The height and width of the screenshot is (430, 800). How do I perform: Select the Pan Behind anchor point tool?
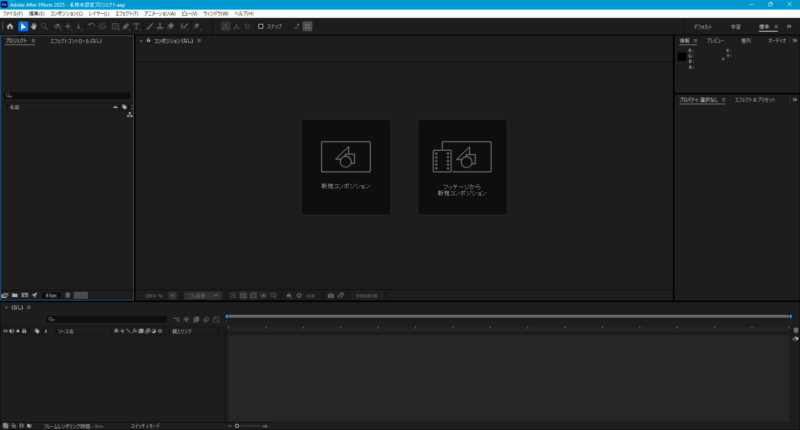[102, 27]
